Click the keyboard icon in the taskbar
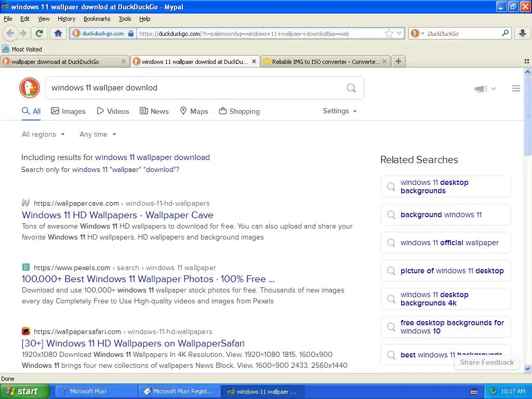Screen dimensions: 532x399 474,392
